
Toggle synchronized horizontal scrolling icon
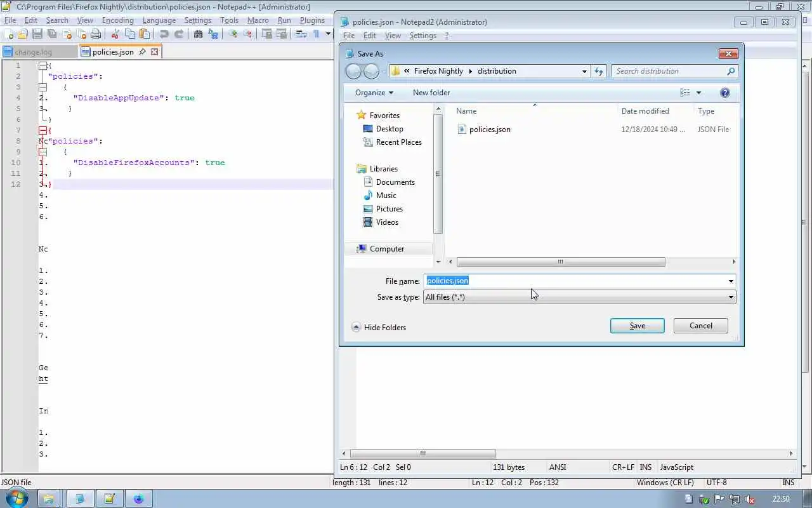[282, 34]
